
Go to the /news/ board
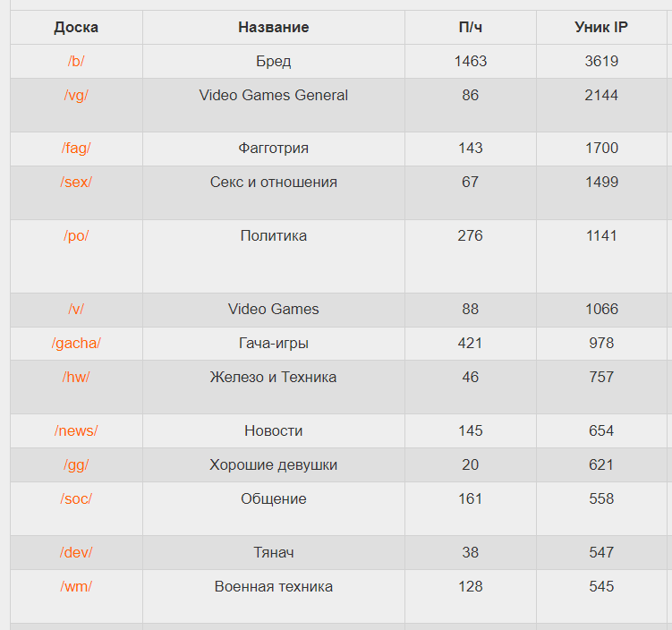tap(76, 431)
